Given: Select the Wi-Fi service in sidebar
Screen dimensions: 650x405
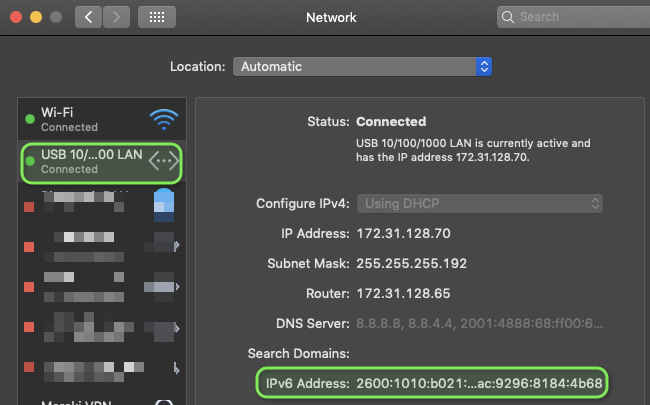Looking at the screenshot, I should click(102, 119).
